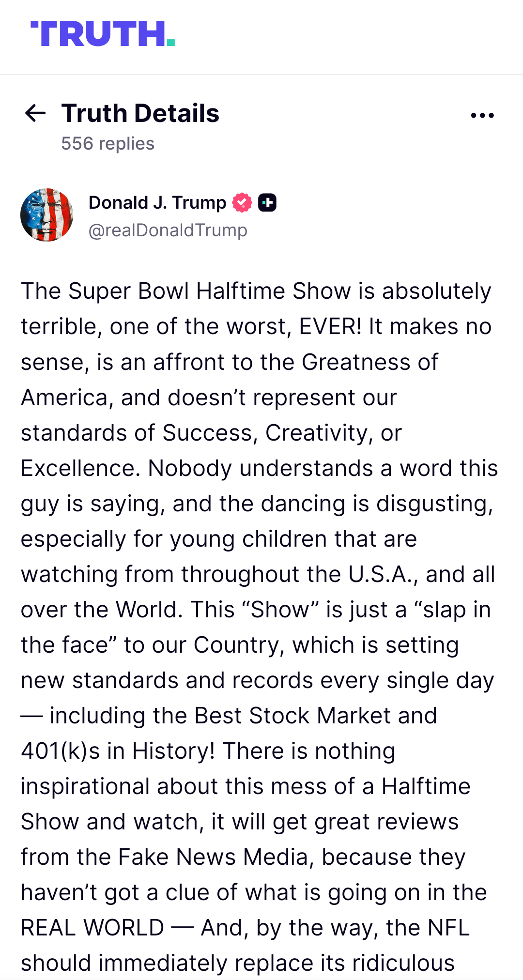Click the "401(k)s" text in the post
Viewport: 523px width, 980px height.
(60, 751)
